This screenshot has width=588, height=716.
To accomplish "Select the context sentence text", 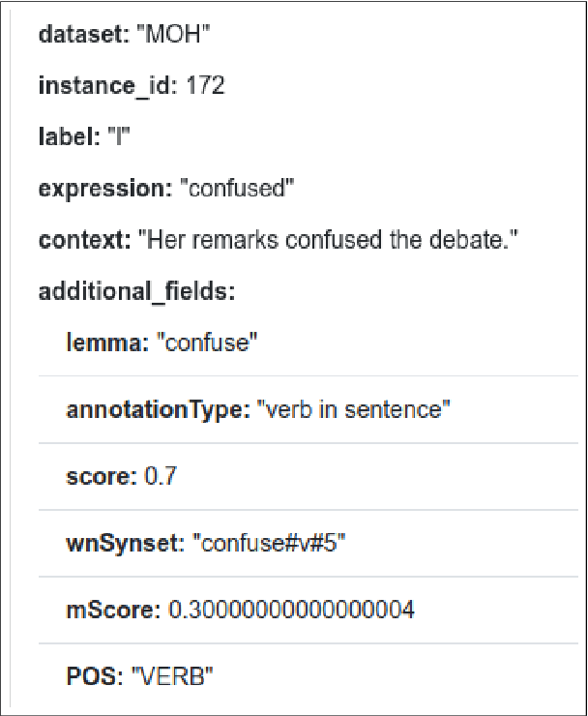I will [x=327, y=240].
